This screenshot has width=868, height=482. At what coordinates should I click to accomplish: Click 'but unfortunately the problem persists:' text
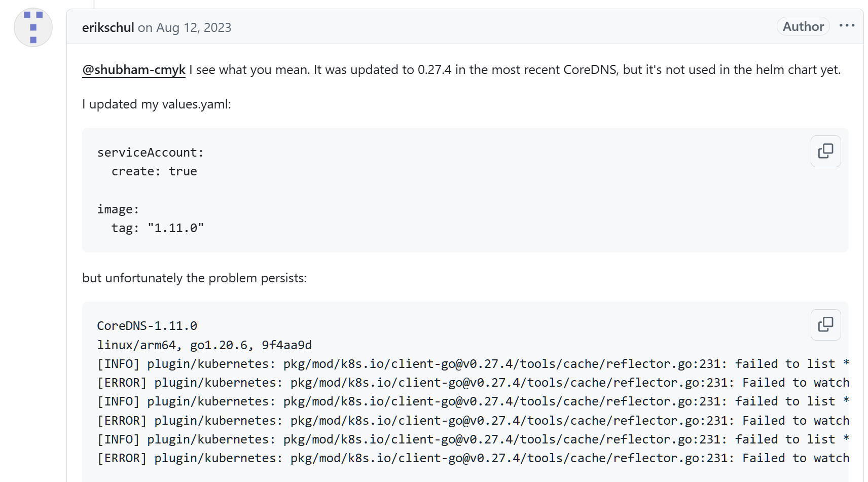tap(195, 278)
